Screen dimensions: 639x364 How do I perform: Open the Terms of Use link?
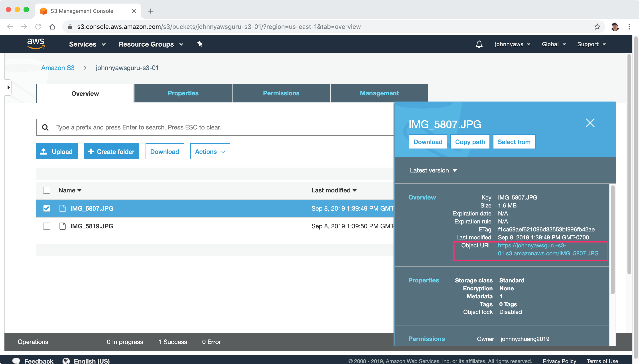point(602,361)
